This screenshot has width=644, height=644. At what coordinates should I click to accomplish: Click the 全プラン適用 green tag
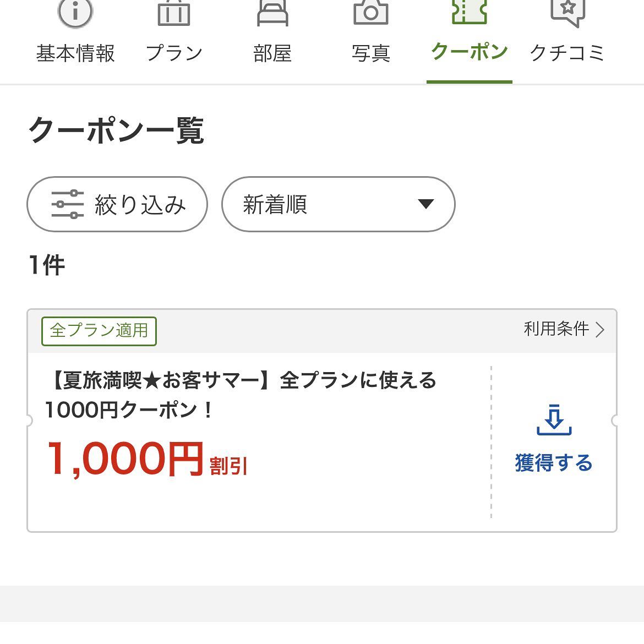pyautogui.click(x=99, y=331)
